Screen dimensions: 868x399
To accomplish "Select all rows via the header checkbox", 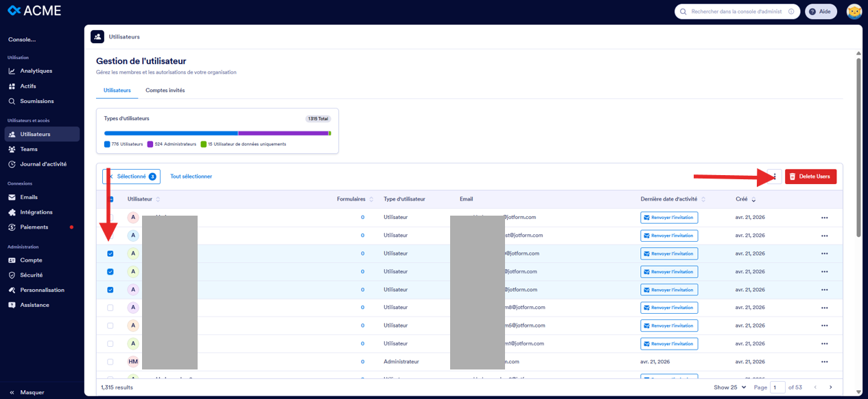I will pyautogui.click(x=110, y=198).
